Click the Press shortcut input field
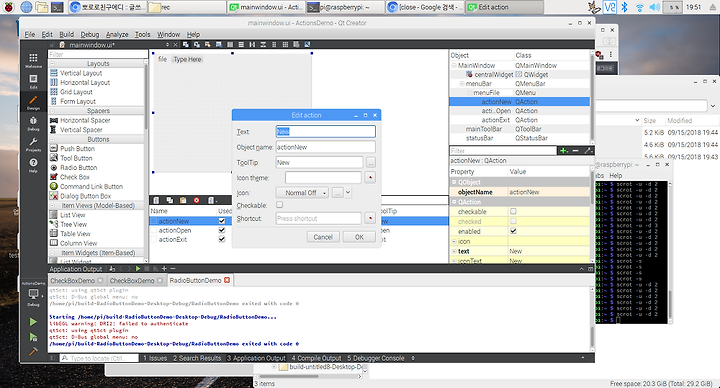The image size is (720, 388). 319,219
